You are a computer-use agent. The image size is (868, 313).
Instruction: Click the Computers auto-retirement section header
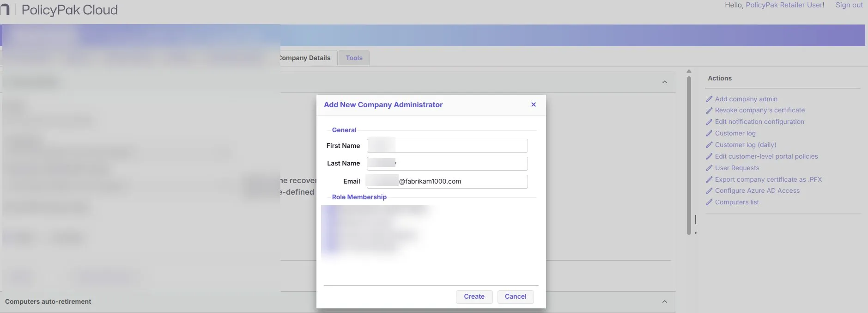click(338, 301)
